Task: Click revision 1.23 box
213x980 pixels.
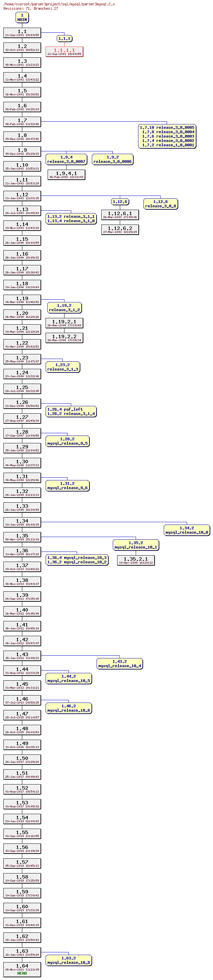Action: (22, 359)
